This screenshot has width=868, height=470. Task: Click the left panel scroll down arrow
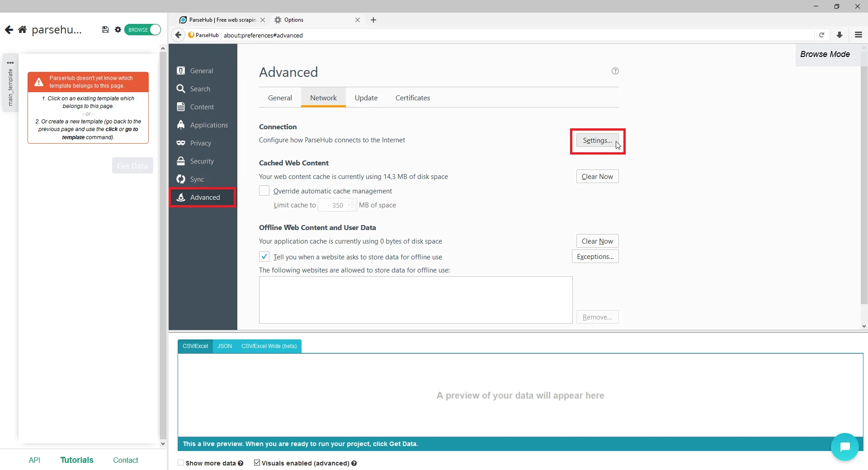pyautogui.click(x=163, y=444)
